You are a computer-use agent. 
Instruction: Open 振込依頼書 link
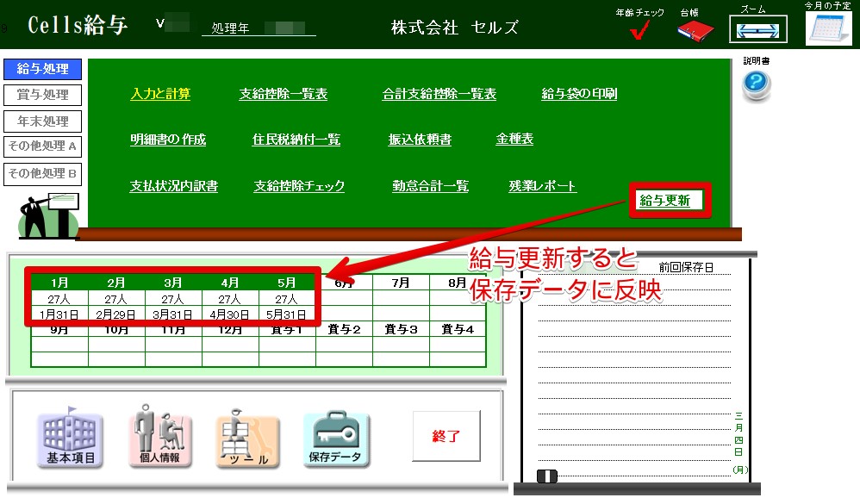pos(420,140)
